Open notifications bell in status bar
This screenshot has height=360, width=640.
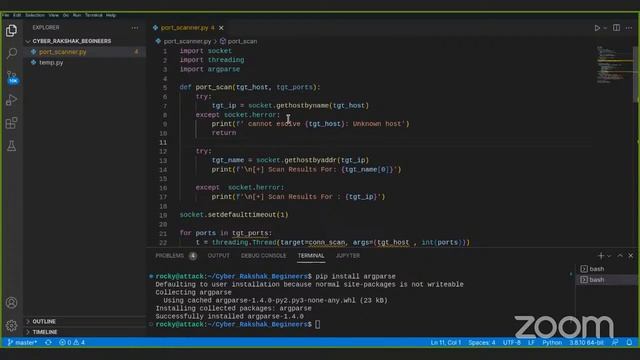629,342
